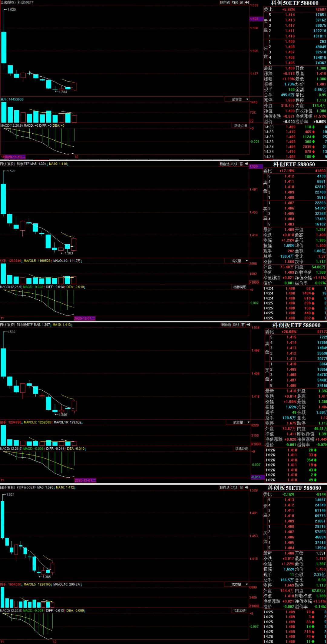Click the 2020-12-01 date marker on 科创ETF 588050 timeline

(85, 319)
